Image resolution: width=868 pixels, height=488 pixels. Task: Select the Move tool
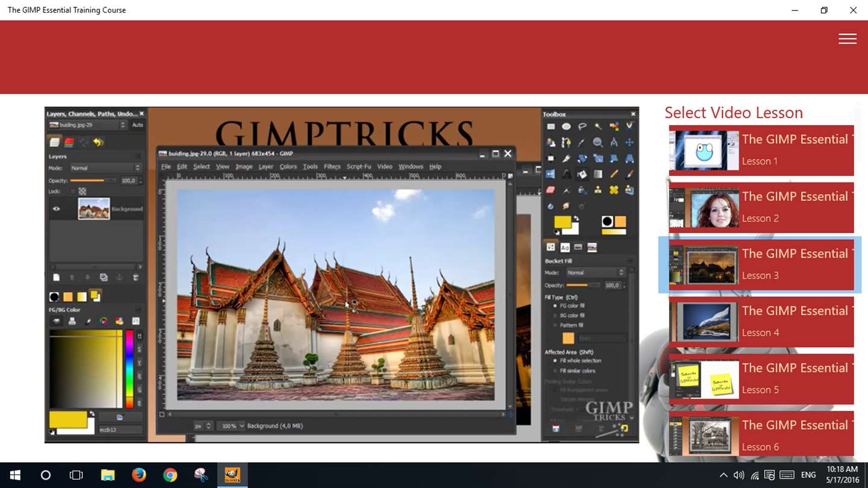[x=629, y=142]
